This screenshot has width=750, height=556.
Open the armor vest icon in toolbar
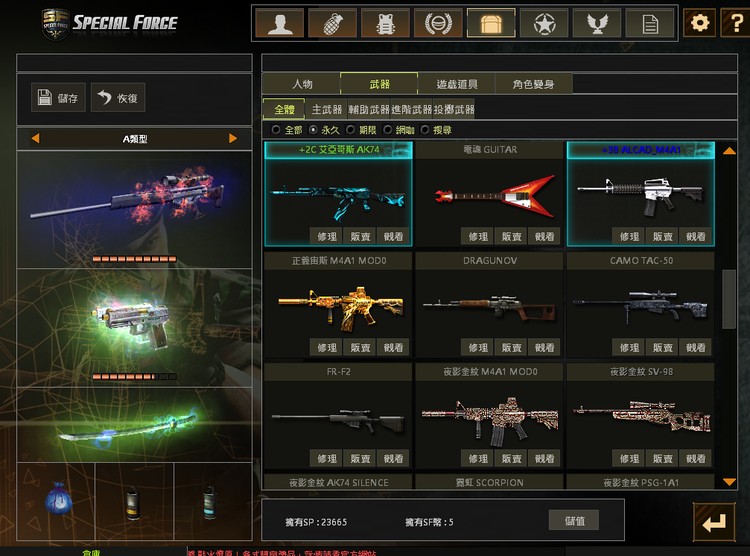[386, 23]
